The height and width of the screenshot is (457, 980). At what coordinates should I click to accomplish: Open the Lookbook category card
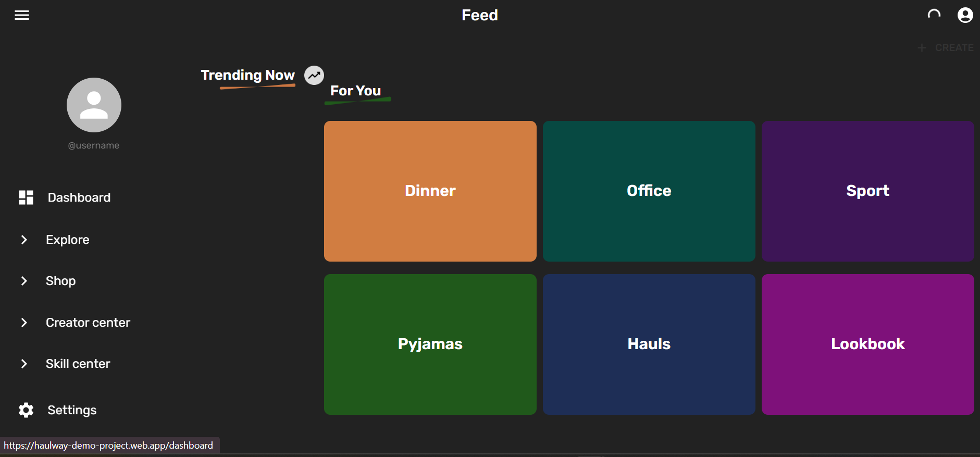coord(868,344)
